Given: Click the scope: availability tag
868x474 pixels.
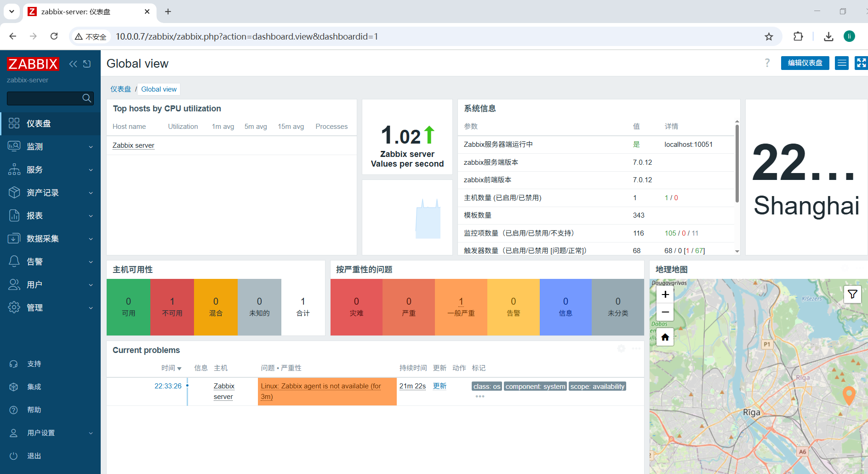Looking at the screenshot, I should click(x=597, y=387).
